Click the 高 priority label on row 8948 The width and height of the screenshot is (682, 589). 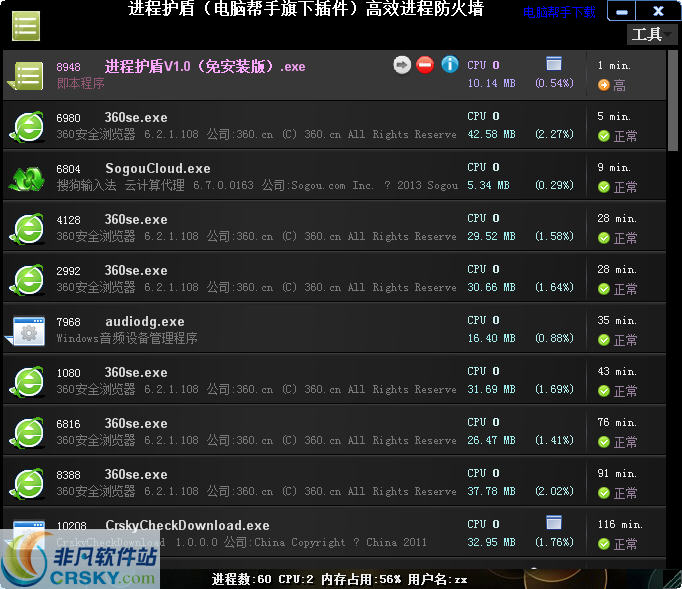[x=619, y=85]
